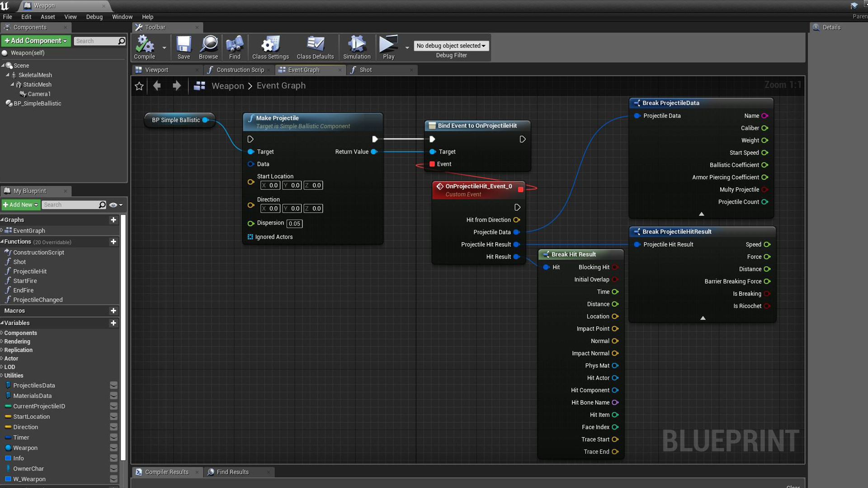Browse to this asset in Content Browser

point(208,47)
